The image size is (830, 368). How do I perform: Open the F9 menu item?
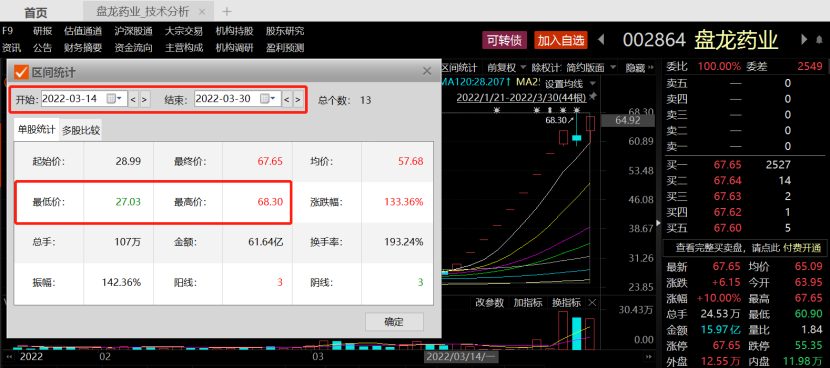[x=7, y=31]
